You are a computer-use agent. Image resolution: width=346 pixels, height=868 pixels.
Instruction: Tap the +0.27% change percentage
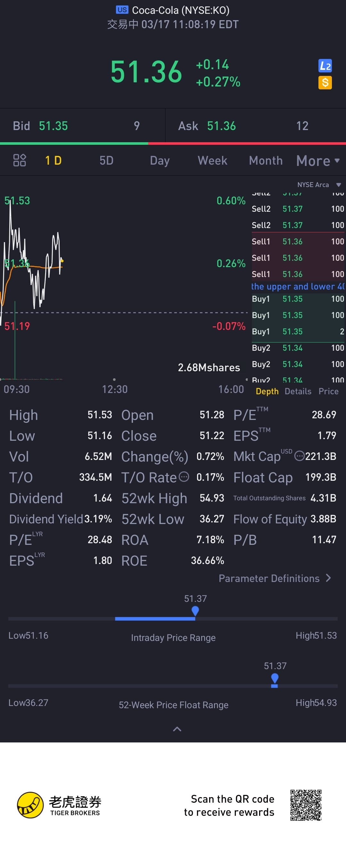point(218,82)
